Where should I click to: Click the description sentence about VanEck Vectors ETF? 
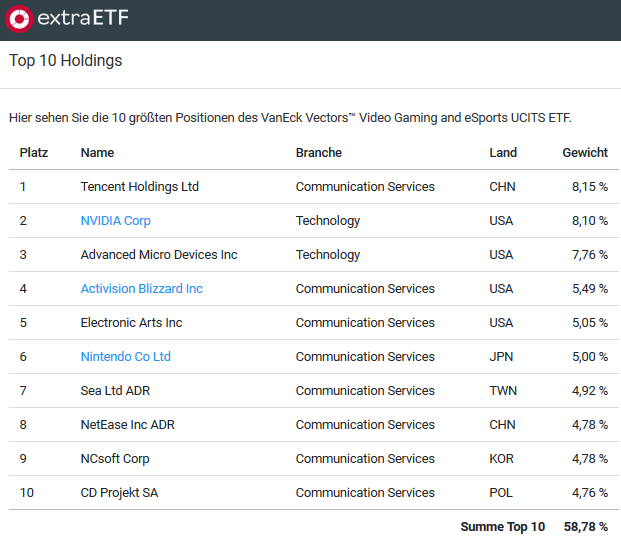(290, 118)
